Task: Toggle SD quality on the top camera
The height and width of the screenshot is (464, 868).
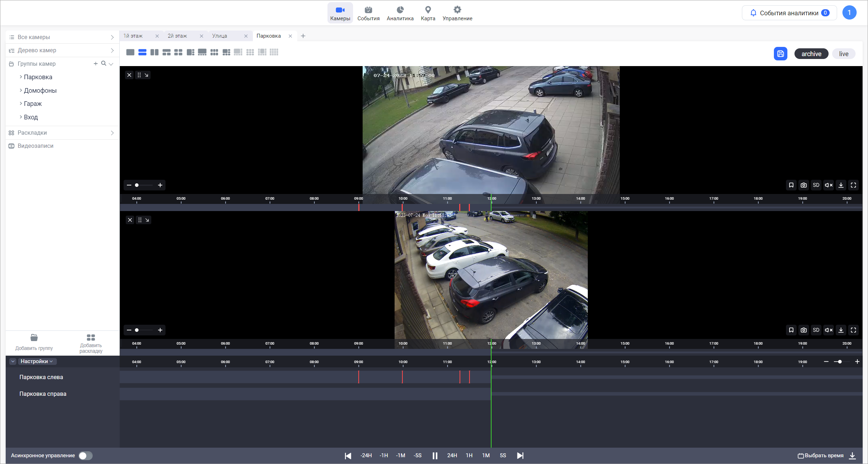Action: tap(816, 185)
